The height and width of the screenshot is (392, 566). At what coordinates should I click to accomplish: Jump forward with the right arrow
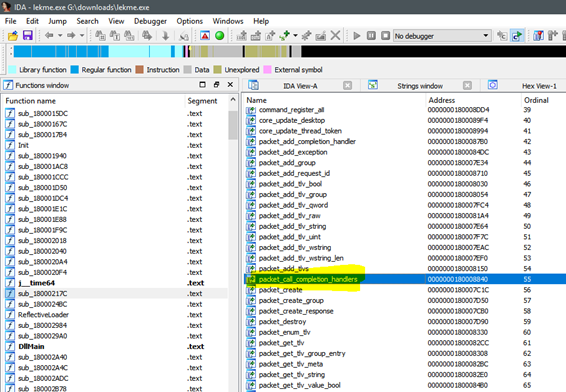[x=71, y=35]
